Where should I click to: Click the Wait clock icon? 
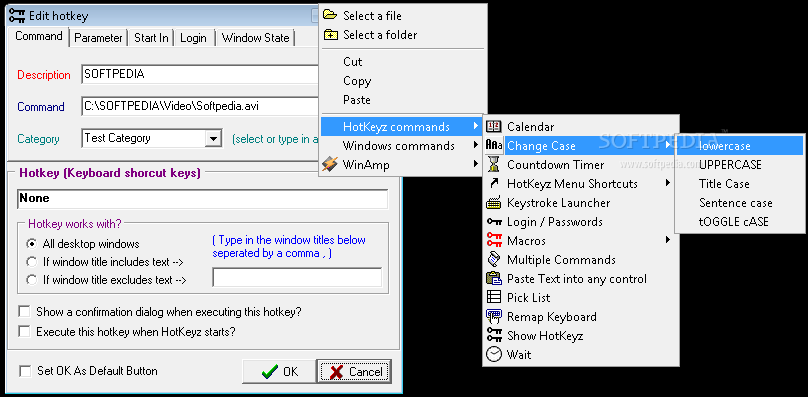click(x=494, y=355)
